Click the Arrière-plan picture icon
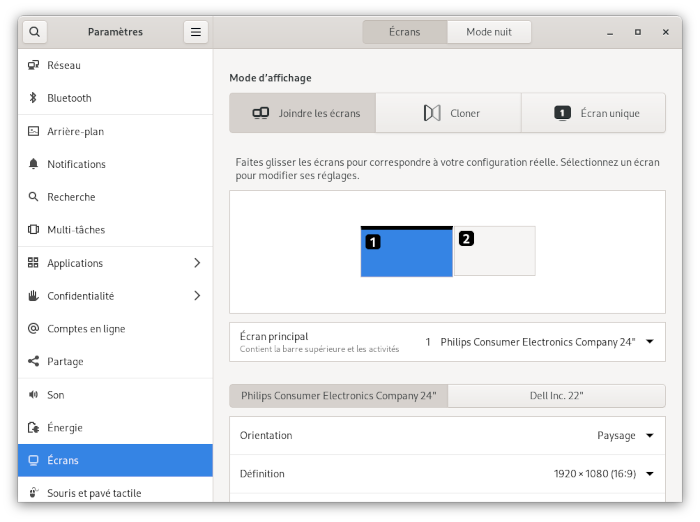 pyautogui.click(x=33, y=131)
